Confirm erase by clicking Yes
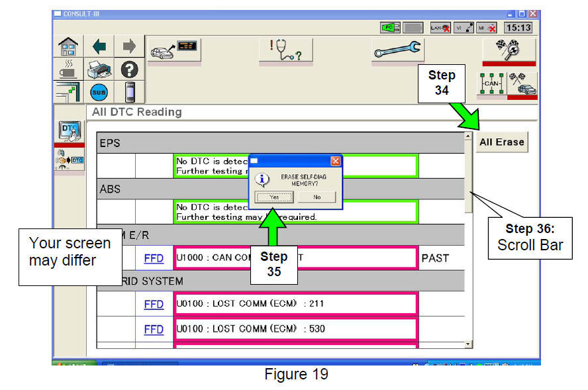This screenshot has height=390, width=588. pos(274,197)
